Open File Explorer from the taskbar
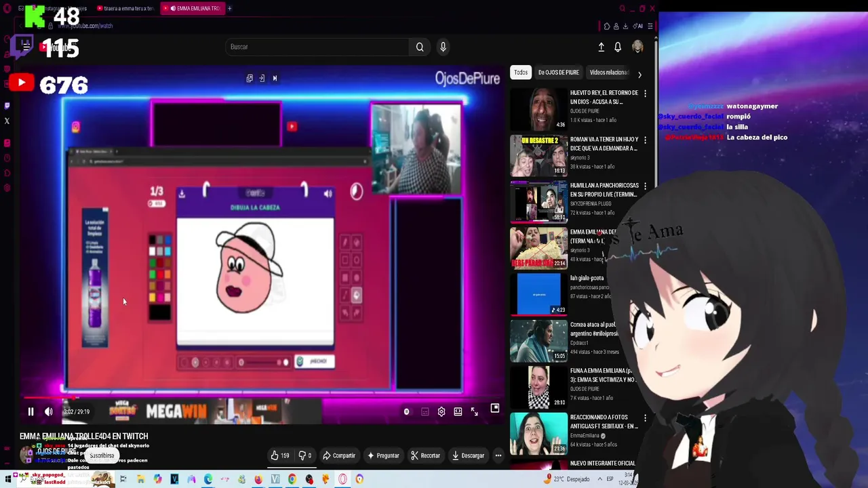This screenshot has height=488, width=868. point(140,479)
